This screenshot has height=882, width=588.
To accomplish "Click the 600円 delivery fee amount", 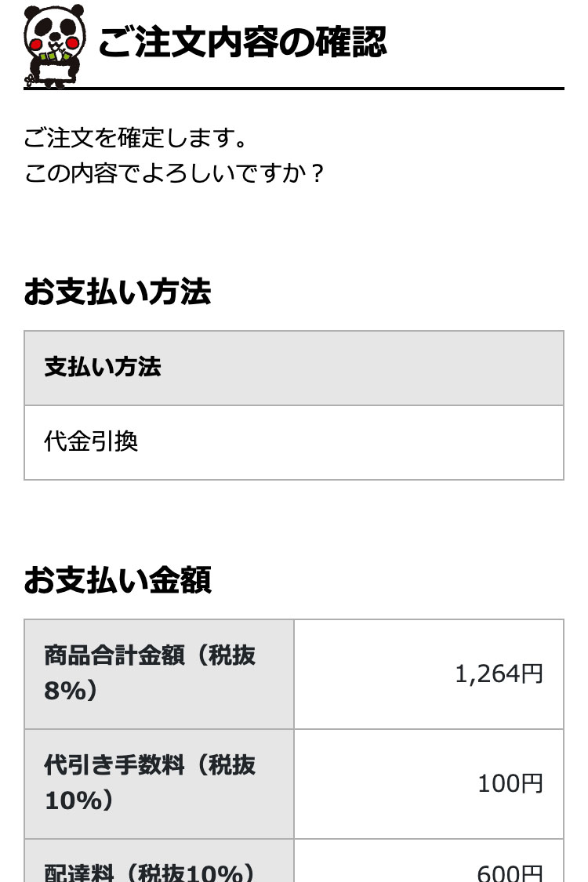I will (x=510, y=873).
